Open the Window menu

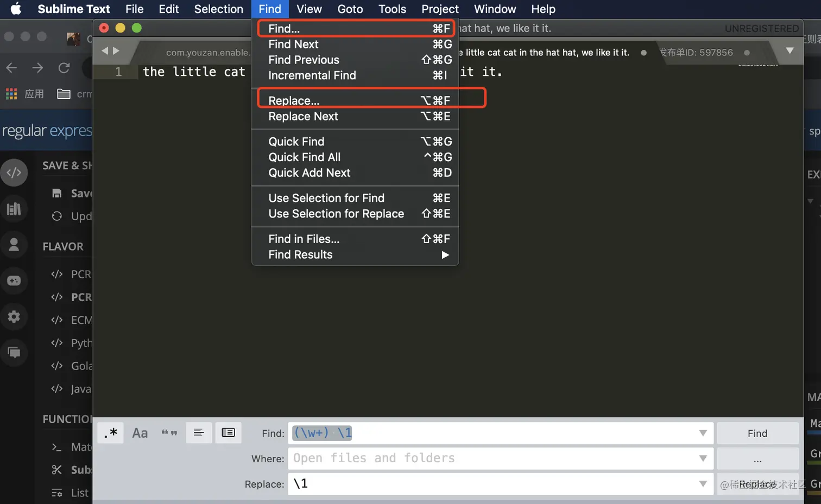(x=495, y=9)
